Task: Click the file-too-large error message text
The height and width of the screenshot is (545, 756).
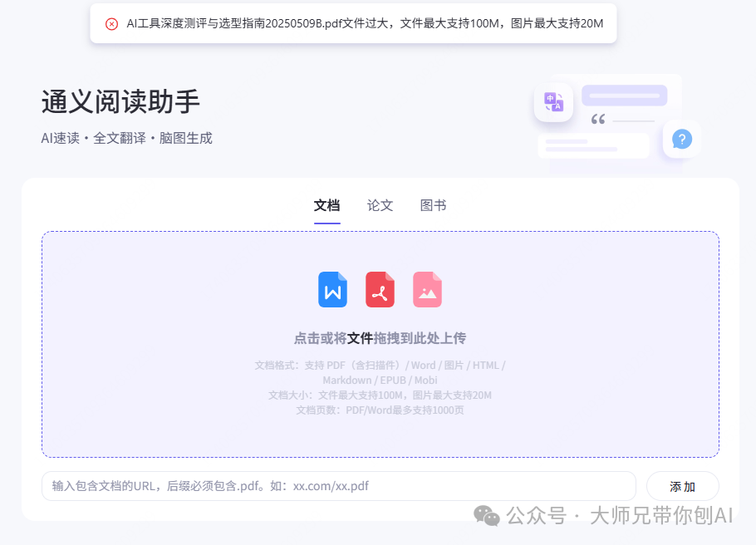Action: 365,23
